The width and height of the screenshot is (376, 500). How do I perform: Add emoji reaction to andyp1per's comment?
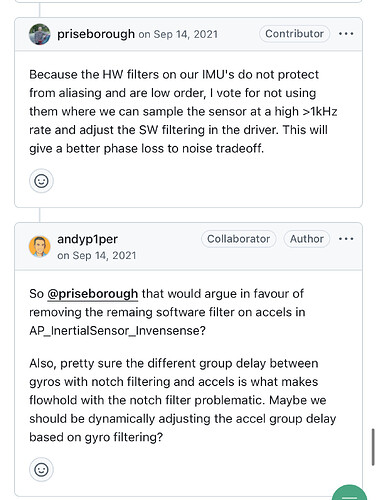pos(41,469)
